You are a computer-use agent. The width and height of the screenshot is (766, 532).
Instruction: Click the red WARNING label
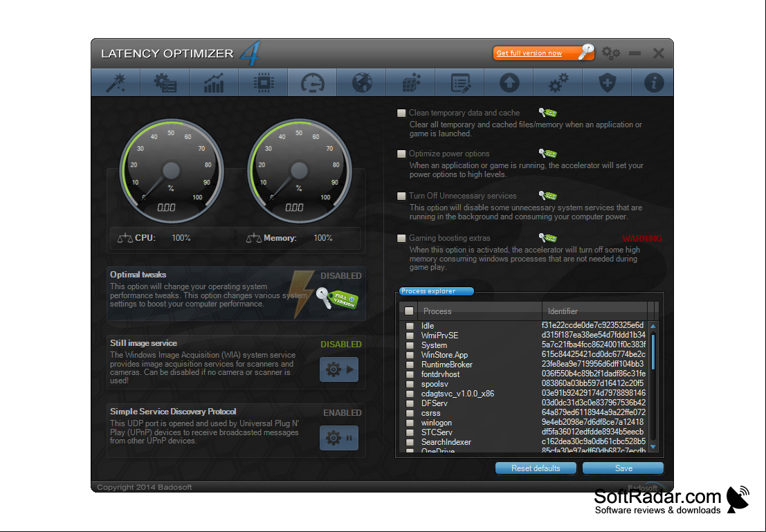[x=642, y=239]
